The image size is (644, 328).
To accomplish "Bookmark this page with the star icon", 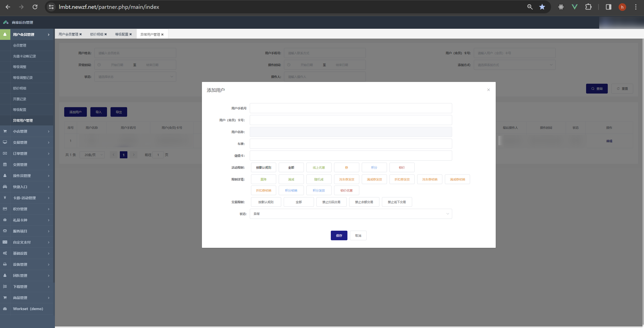I will coord(542,7).
